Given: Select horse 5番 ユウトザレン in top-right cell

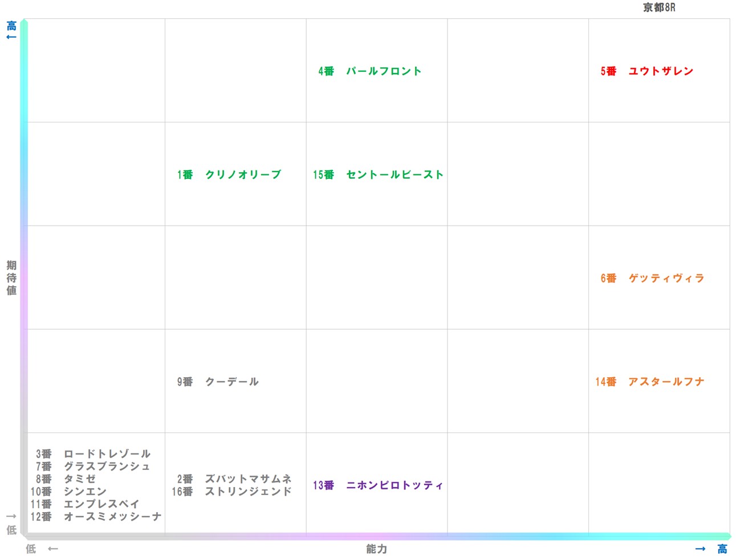Looking at the screenshot, I should click(x=647, y=71).
